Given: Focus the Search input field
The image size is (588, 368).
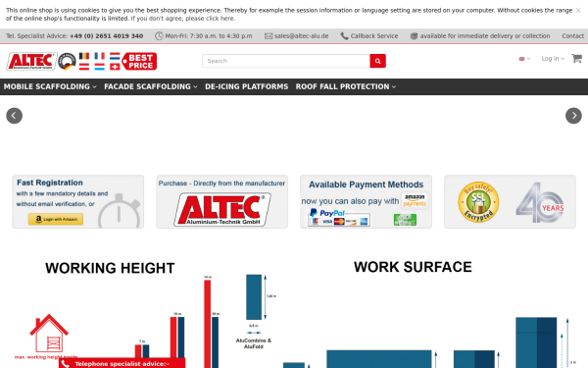Looking at the screenshot, I should point(286,61).
